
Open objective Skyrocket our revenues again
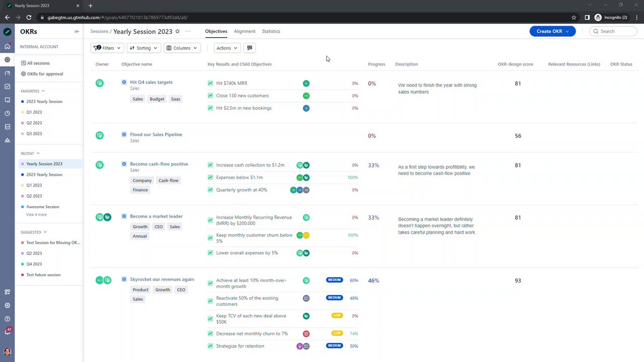[x=162, y=280]
